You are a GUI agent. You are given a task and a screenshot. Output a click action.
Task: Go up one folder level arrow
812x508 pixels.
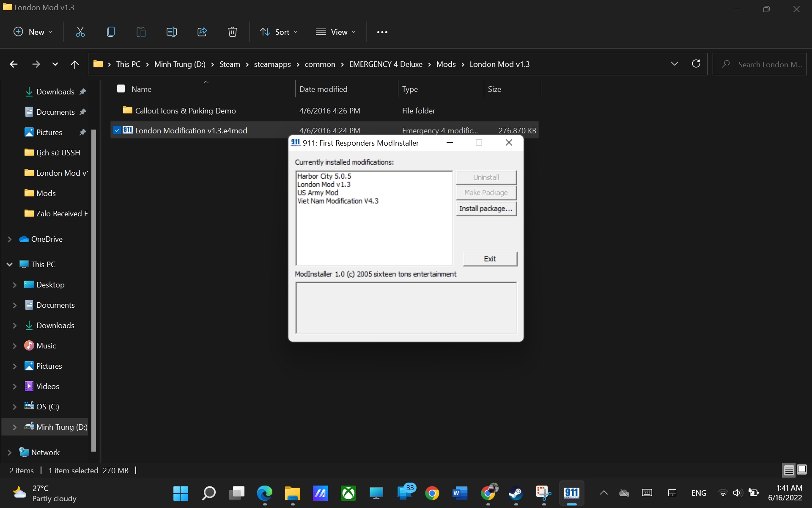tap(74, 64)
